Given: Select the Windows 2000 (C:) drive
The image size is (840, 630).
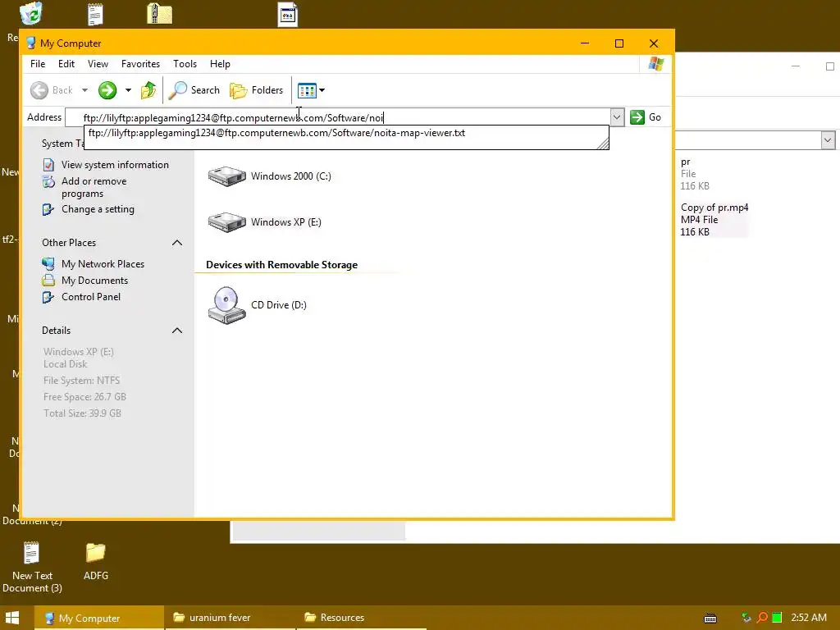Looking at the screenshot, I should click(x=269, y=176).
